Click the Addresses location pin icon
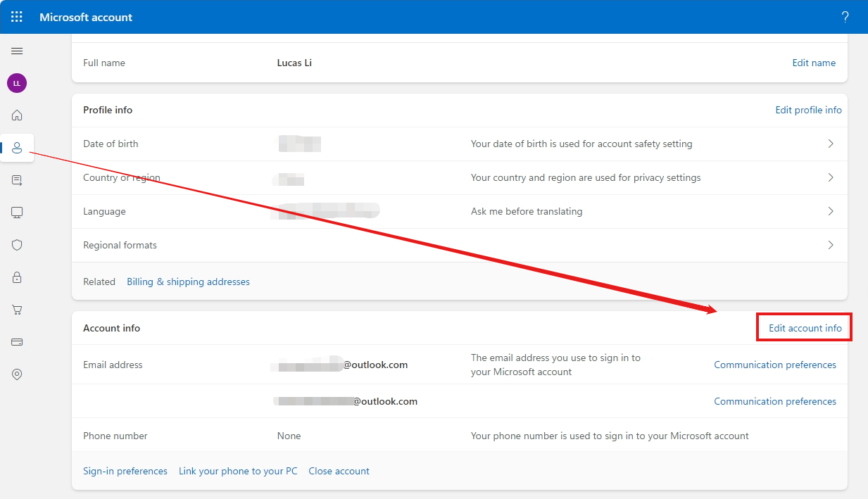This screenshot has width=868, height=499. pos(16,374)
